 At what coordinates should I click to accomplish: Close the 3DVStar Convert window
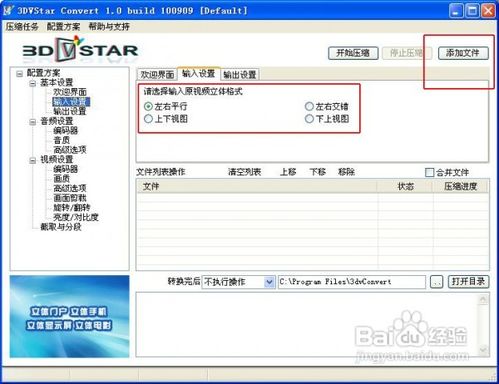pos(488,11)
